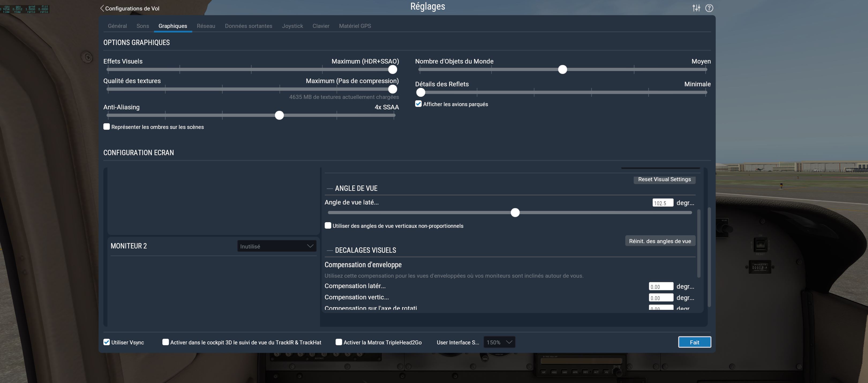Switch to the Général tab

click(117, 26)
